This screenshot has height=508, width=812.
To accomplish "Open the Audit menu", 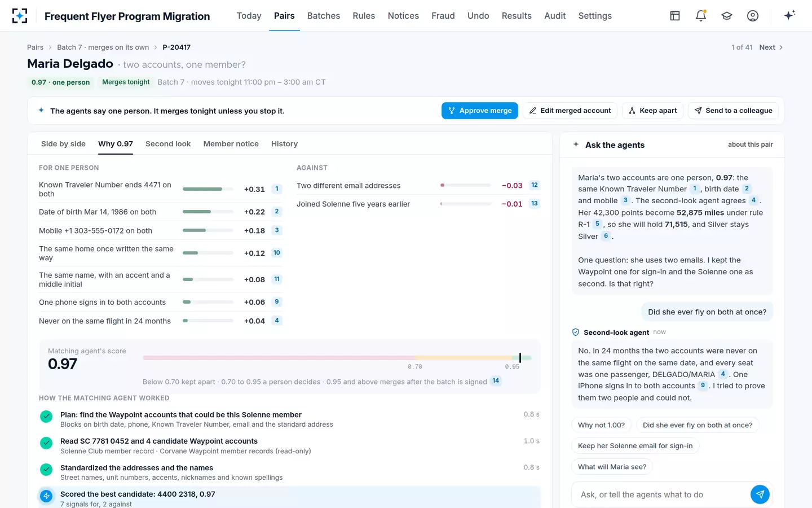I will [555, 16].
